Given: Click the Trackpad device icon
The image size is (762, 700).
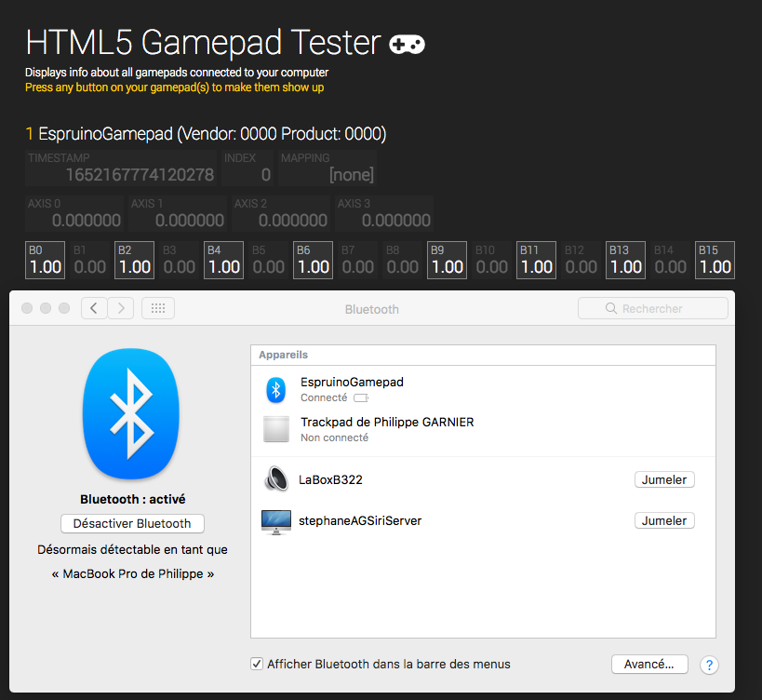Looking at the screenshot, I should point(276,429).
